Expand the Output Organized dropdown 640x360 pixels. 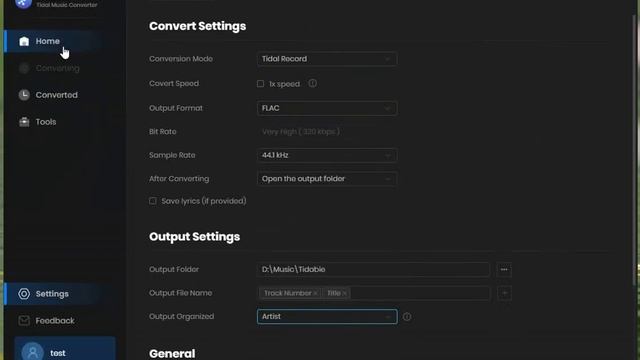[x=327, y=316]
